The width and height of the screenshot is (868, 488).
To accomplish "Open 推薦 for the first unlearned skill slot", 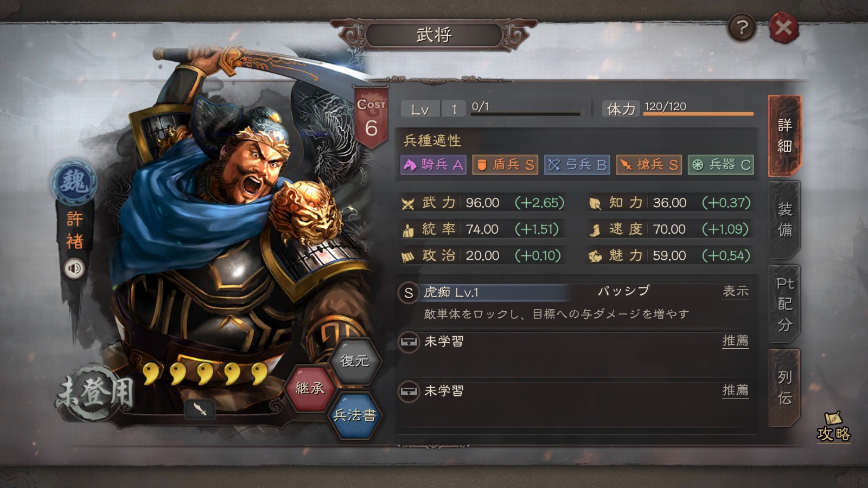I will 736,341.
